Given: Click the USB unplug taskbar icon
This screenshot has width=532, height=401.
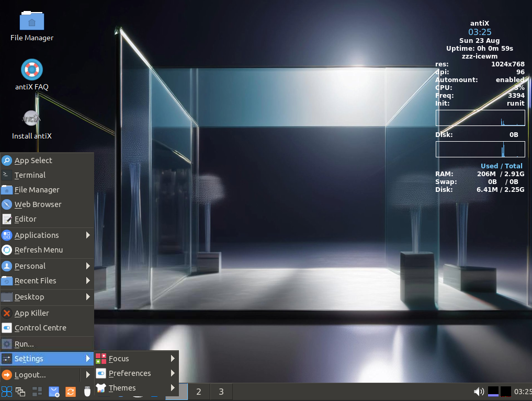Looking at the screenshot, I should [87, 392].
